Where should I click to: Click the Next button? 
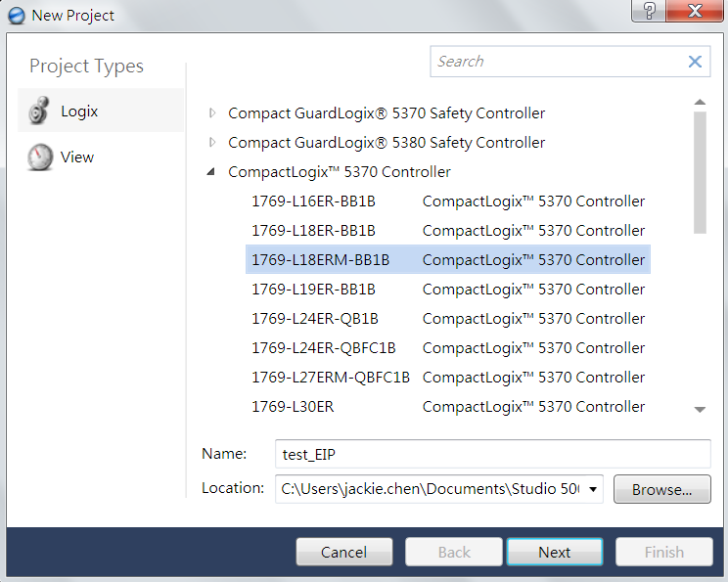(x=555, y=552)
